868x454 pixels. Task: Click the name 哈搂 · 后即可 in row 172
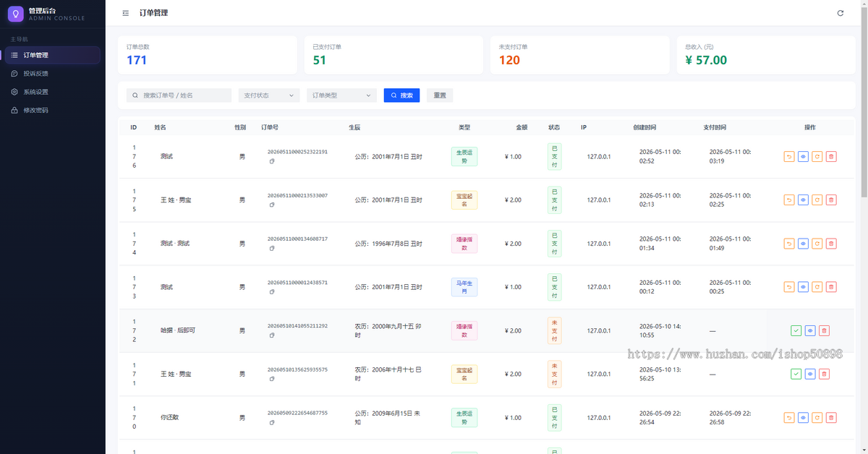pos(178,330)
